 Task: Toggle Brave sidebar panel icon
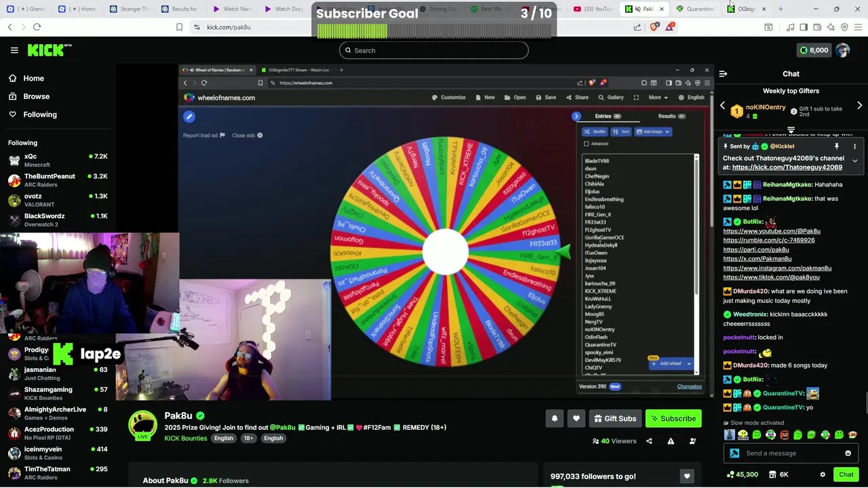coord(804,27)
